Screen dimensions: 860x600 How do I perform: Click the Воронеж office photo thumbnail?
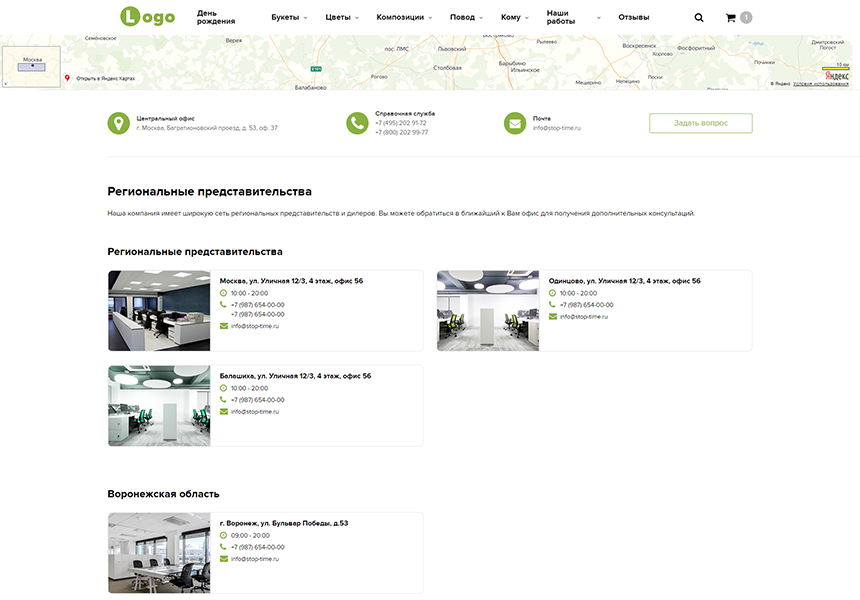(159, 553)
